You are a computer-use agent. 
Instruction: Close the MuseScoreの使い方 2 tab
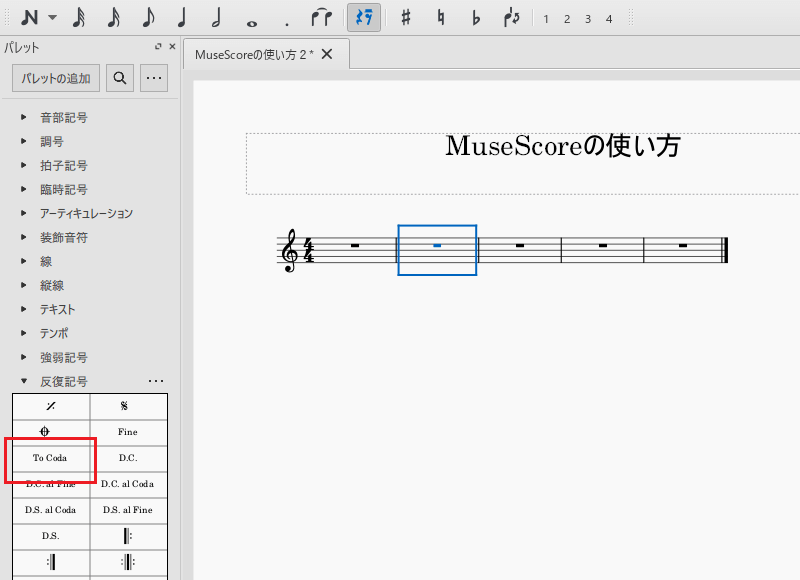pos(327,54)
